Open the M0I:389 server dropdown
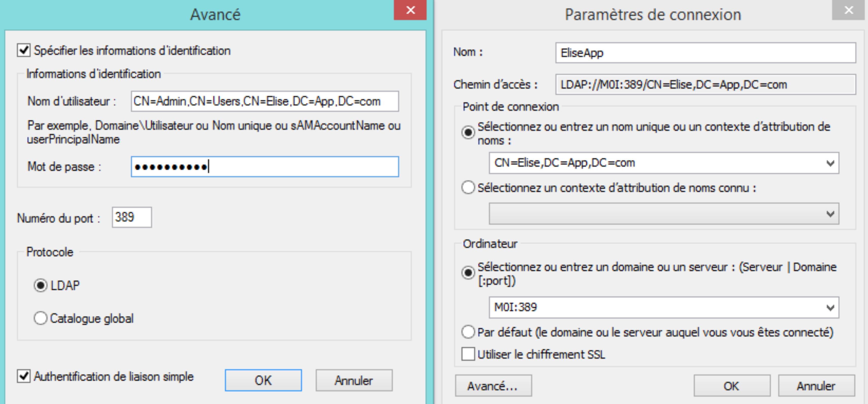The width and height of the screenshot is (868, 404). 830,308
